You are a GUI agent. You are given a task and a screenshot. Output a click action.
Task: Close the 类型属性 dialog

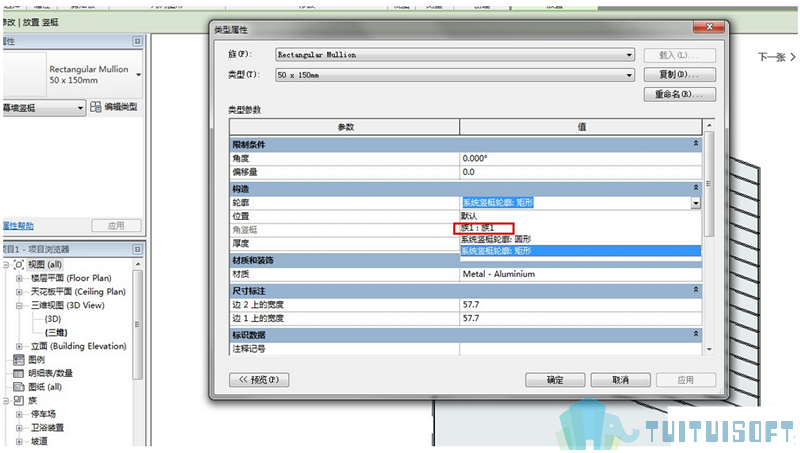coord(709,27)
